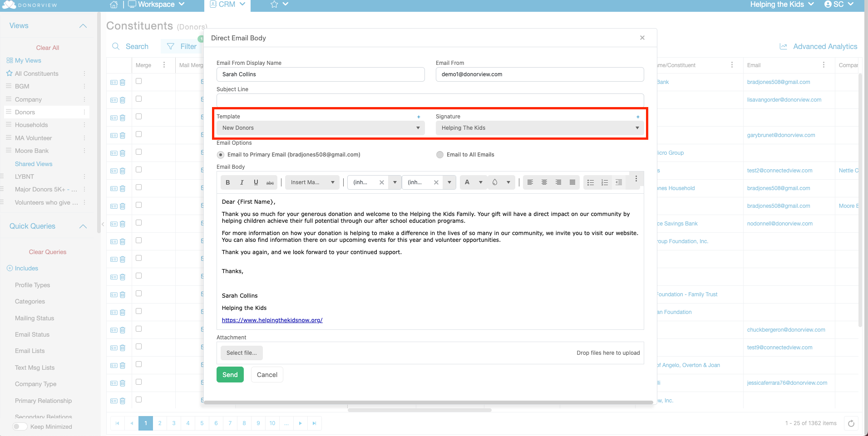This screenshot has width=868, height=436.
Task: Toggle bold formatting in email body
Action: [228, 182]
